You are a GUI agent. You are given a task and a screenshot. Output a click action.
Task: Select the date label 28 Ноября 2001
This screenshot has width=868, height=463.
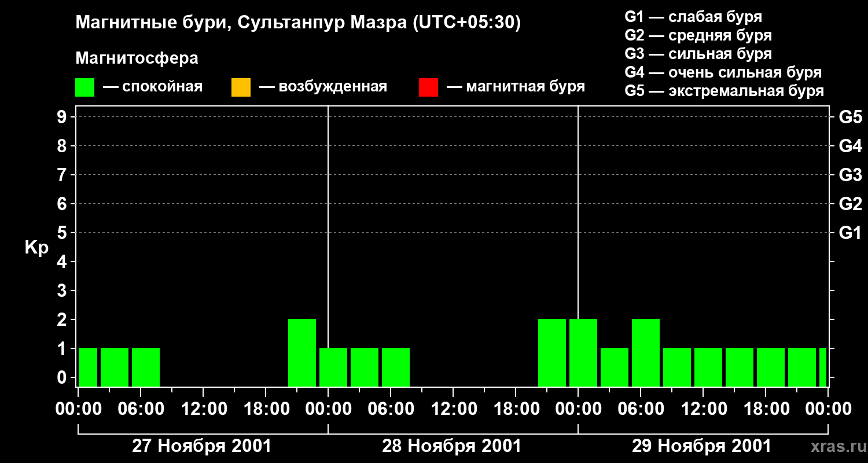[x=452, y=446]
